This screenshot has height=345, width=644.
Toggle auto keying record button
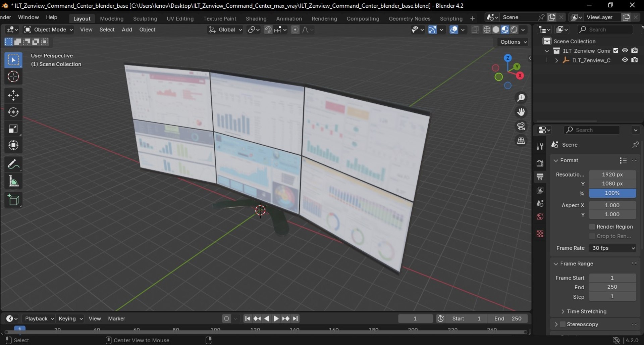(227, 318)
